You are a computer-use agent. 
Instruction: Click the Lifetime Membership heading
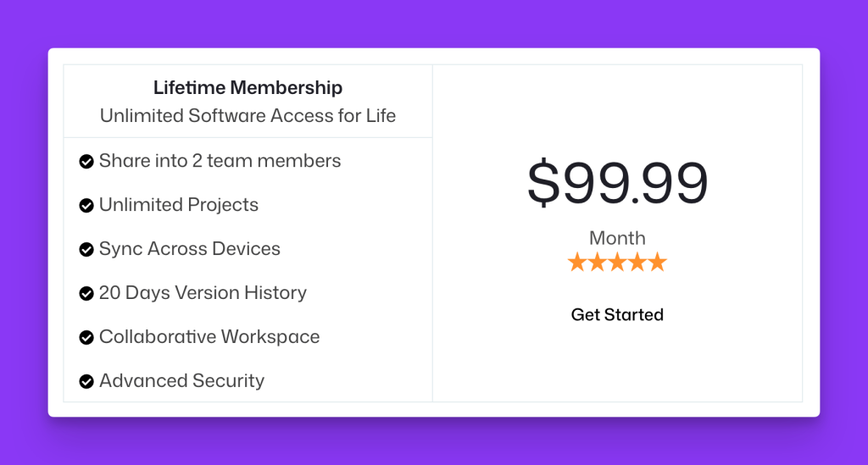click(248, 87)
